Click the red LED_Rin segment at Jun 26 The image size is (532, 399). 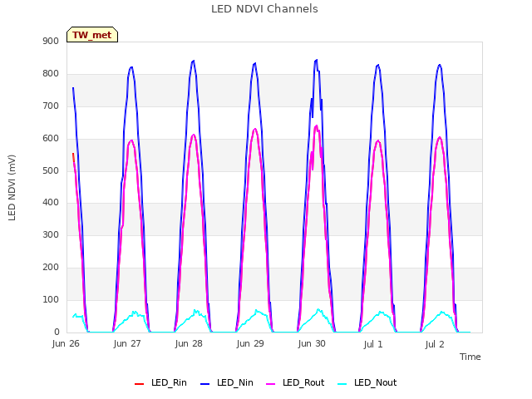(x=73, y=157)
